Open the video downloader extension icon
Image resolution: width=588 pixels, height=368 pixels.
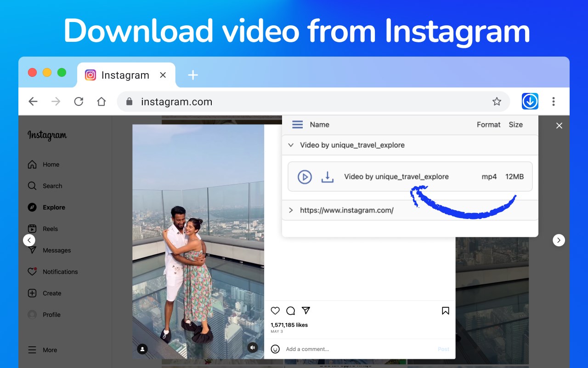pos(530,101)
